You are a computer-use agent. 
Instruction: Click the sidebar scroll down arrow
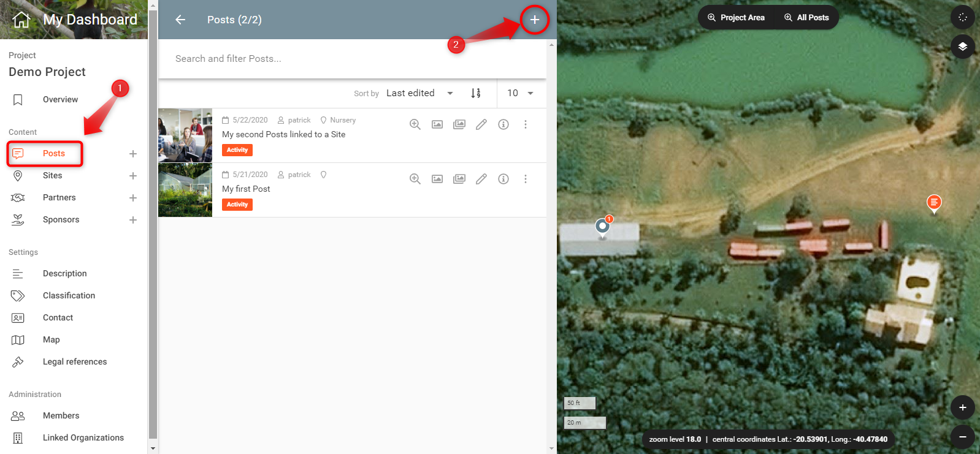pyautogui.click(x=153, y=449)
